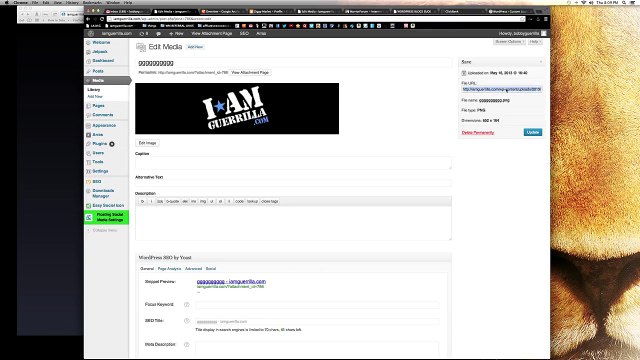Viewport: 640px width, 360px height.
Task: Click the Description text area
Action: pos(293,223)
